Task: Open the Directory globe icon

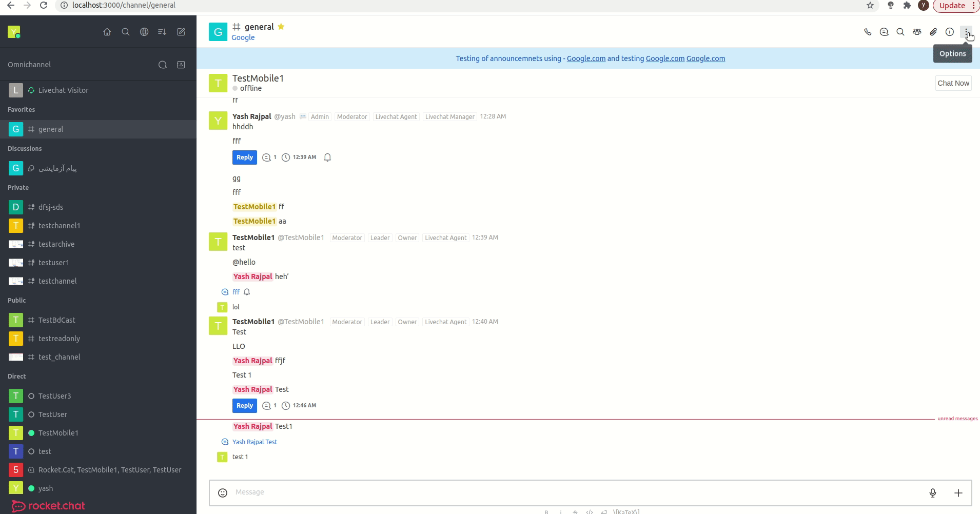Action: (x=144, y=32)
